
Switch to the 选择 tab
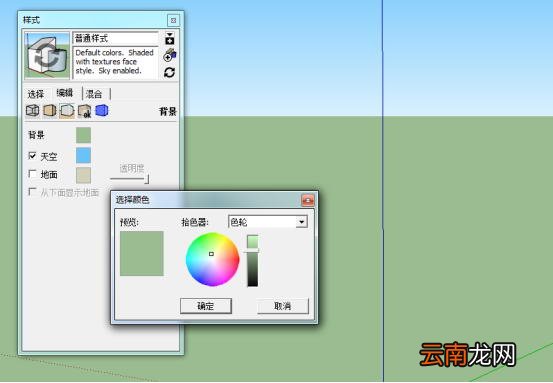(36, 94)
